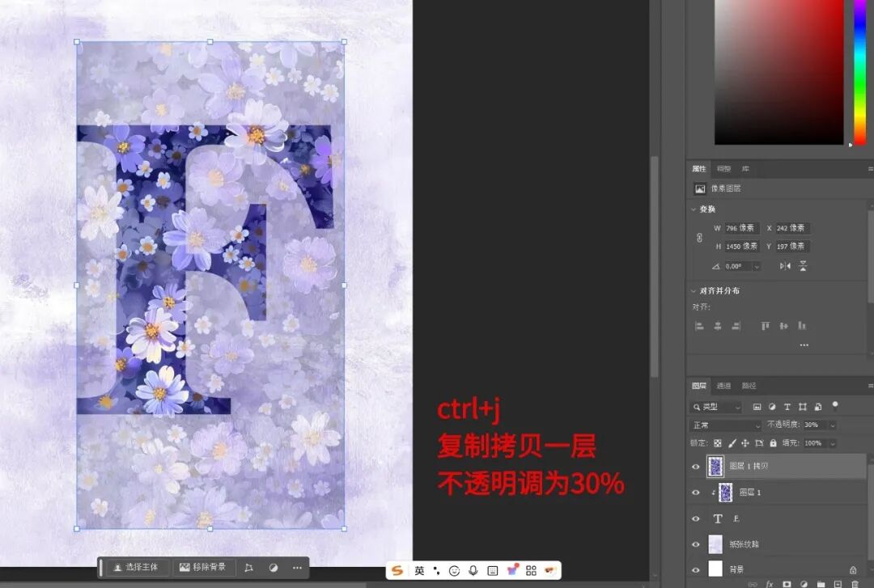Hide the 图层 1 拷贝 layer
Screen dimensions: 874x588
(x=696, y=467)
